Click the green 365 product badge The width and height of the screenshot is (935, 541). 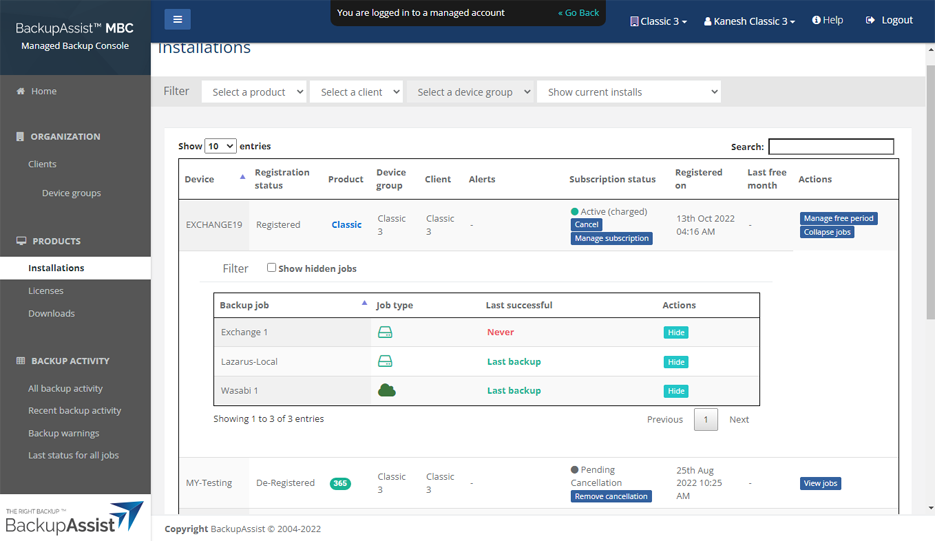(340, 483)
